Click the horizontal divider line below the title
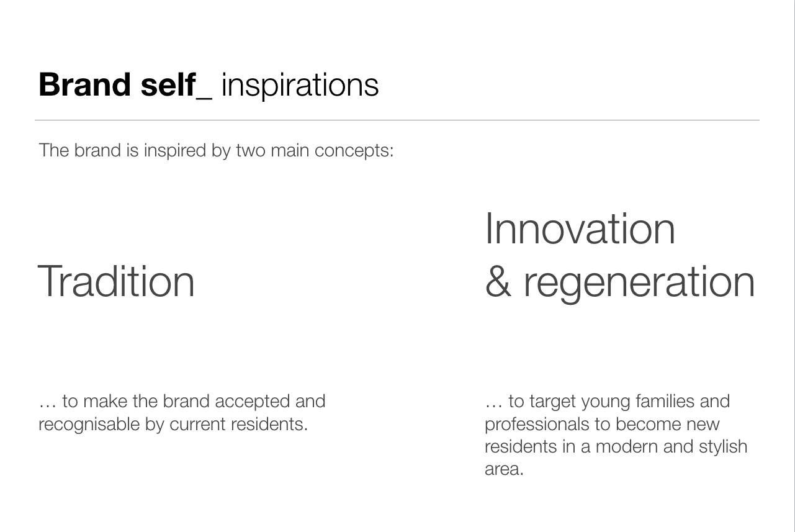Screen dimensions: 795x532 point(397,120)
